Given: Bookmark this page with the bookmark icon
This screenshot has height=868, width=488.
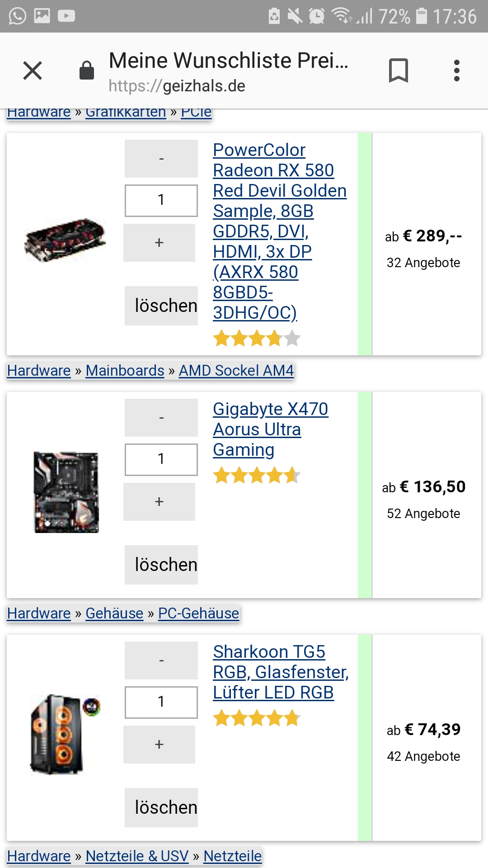Looking at the screenshot, I should click(399, 70).
